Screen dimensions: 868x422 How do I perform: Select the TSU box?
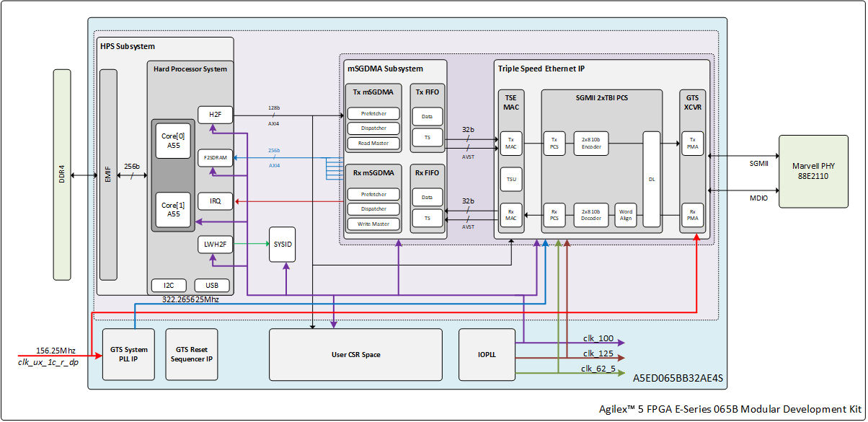click(x=510, y=179)
